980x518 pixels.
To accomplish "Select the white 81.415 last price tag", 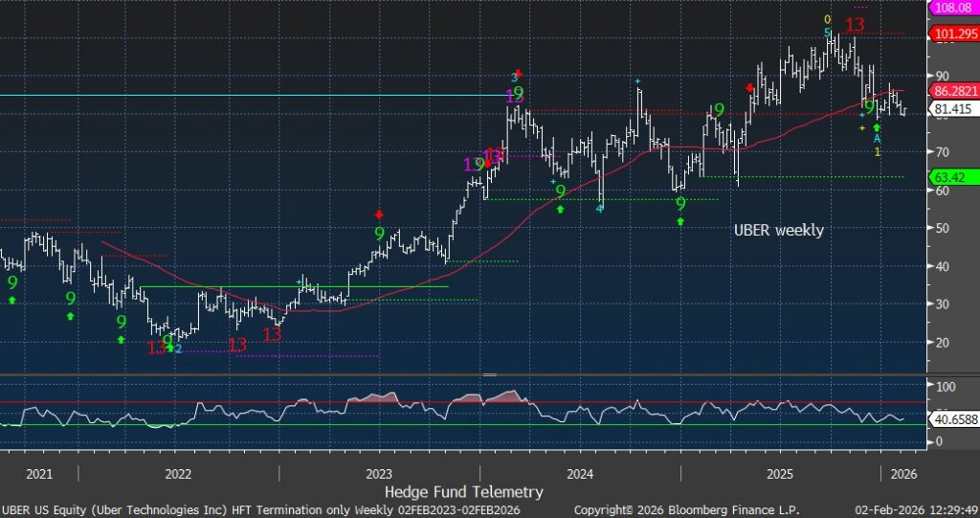I will (x=948, y=109).
